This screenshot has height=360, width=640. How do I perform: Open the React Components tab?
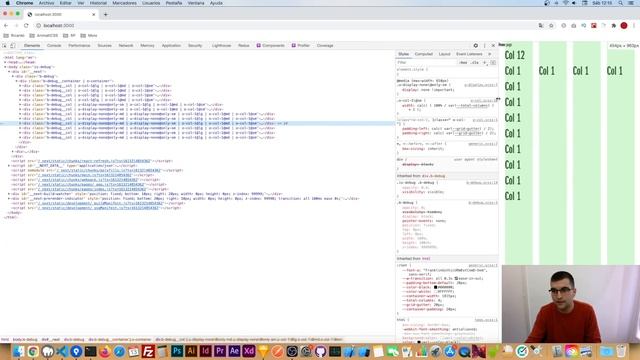pos(270,46)
